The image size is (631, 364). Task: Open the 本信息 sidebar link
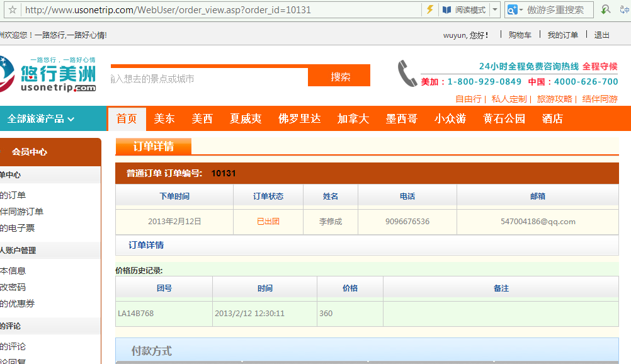(13, 271)
